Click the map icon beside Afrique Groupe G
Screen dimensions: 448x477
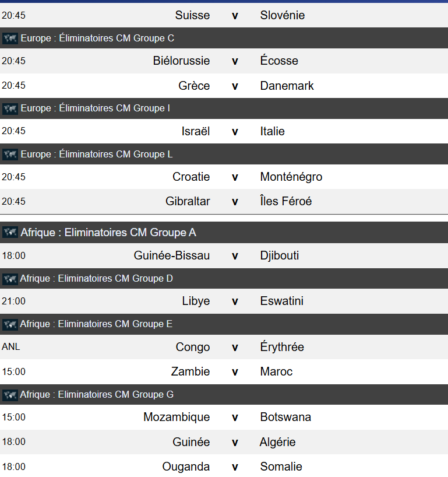click(10, 395)
